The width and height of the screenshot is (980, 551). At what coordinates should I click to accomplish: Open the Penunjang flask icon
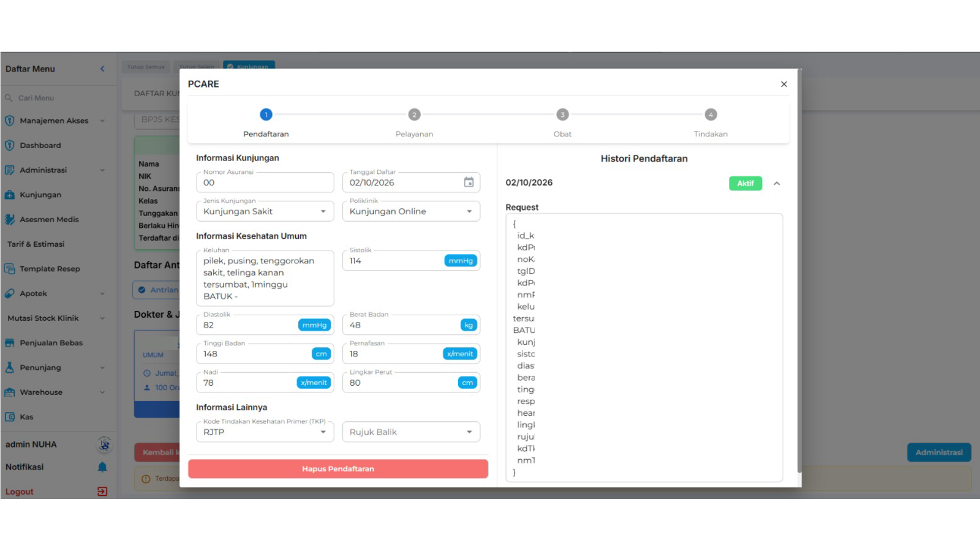click(x=10, y=367)
